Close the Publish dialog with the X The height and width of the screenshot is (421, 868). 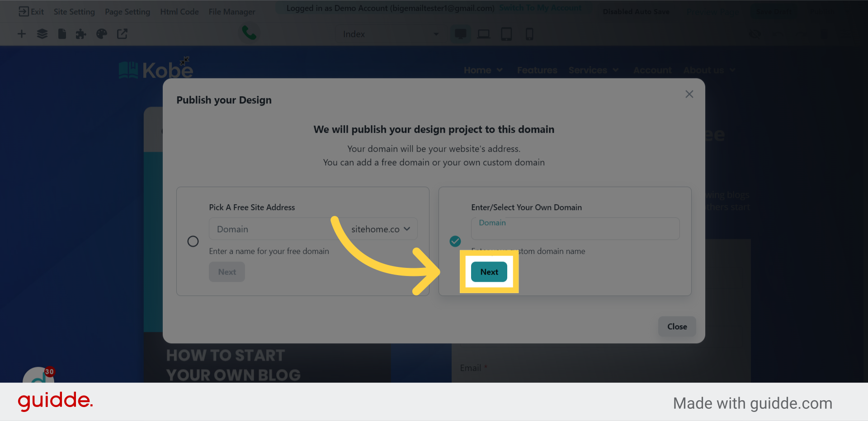[x=689, y=94]
